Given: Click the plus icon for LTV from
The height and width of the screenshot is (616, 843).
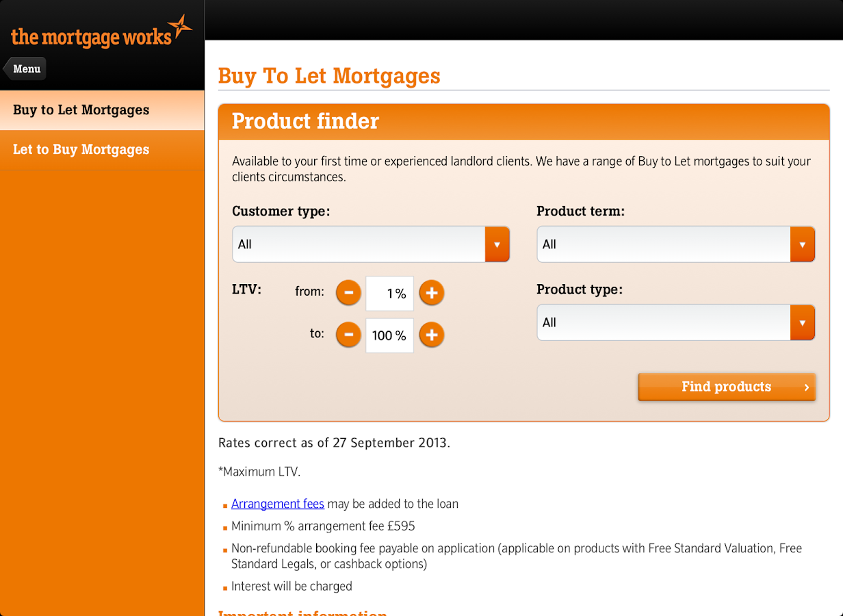Looking at the screenshot, I should pyautogui.click(x=431, y=294).
